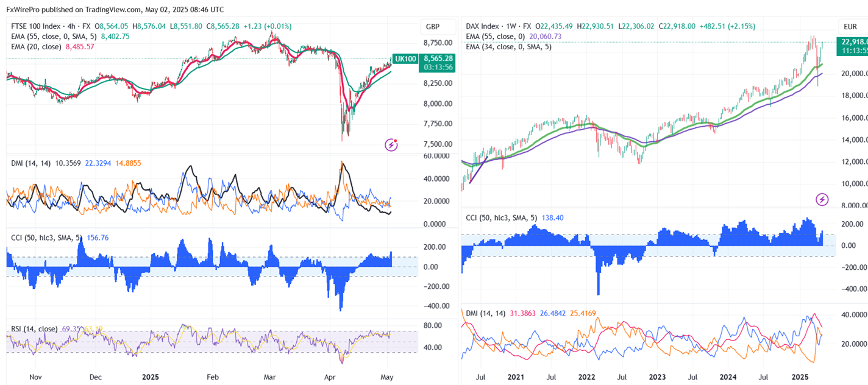Open the EUR currency selector

(850, 27)
